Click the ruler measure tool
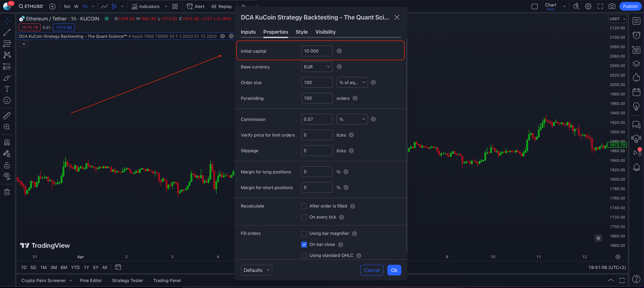Viewport: 644px width, 288px height. [x=7, y=116]
